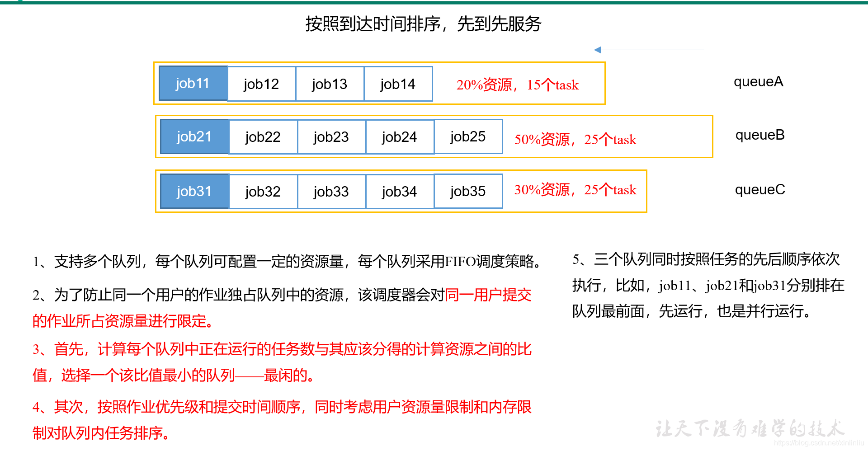The image size is (868, 451).
Task: Click the title '按照到达时间排序，先到先服务'
Action: tap(423, 24)
